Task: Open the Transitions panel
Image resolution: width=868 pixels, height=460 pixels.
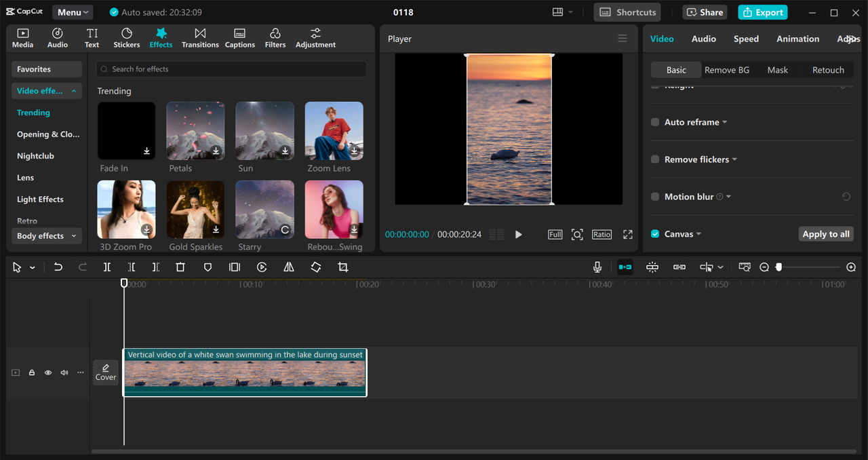Action: [200, 38]
